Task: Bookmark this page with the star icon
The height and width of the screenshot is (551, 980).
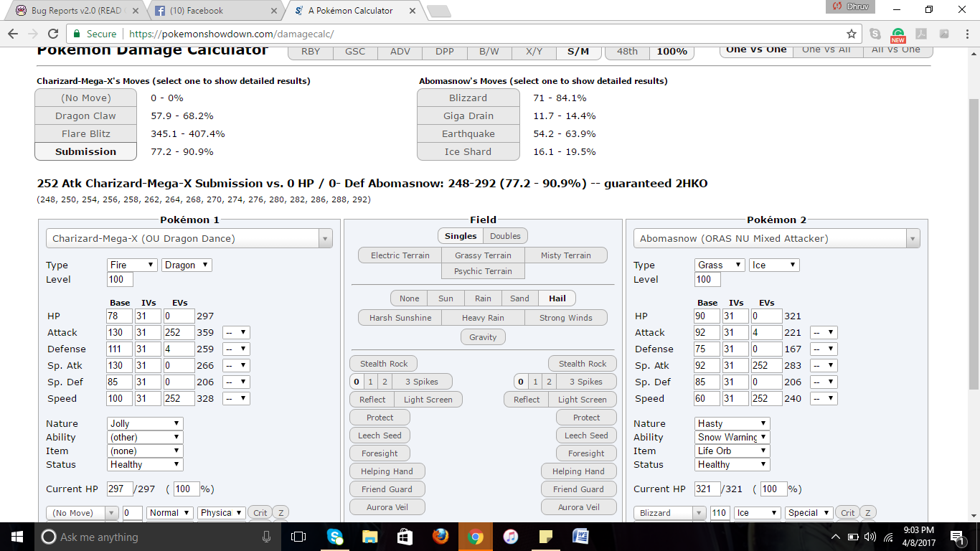Action: [852, 34]
